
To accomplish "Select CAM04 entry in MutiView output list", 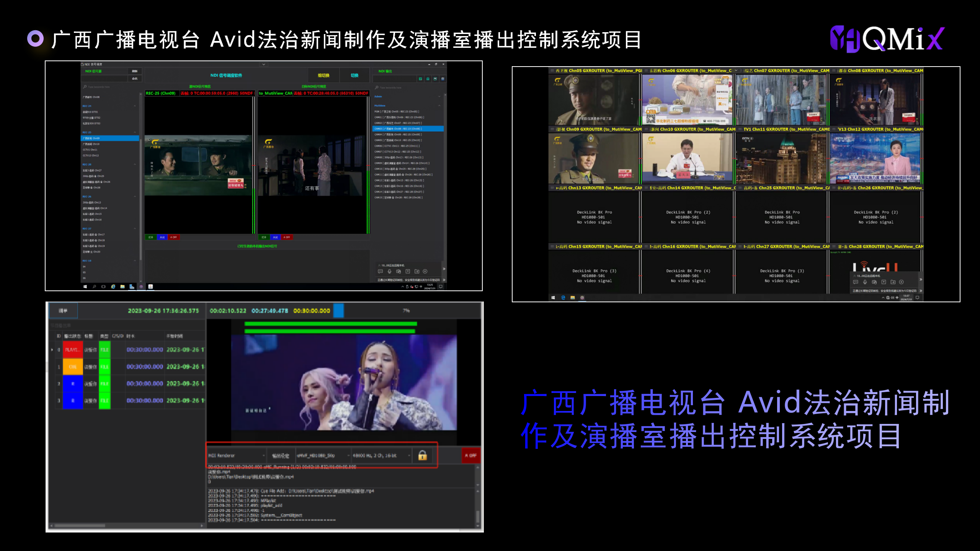I will coord(398,135).
